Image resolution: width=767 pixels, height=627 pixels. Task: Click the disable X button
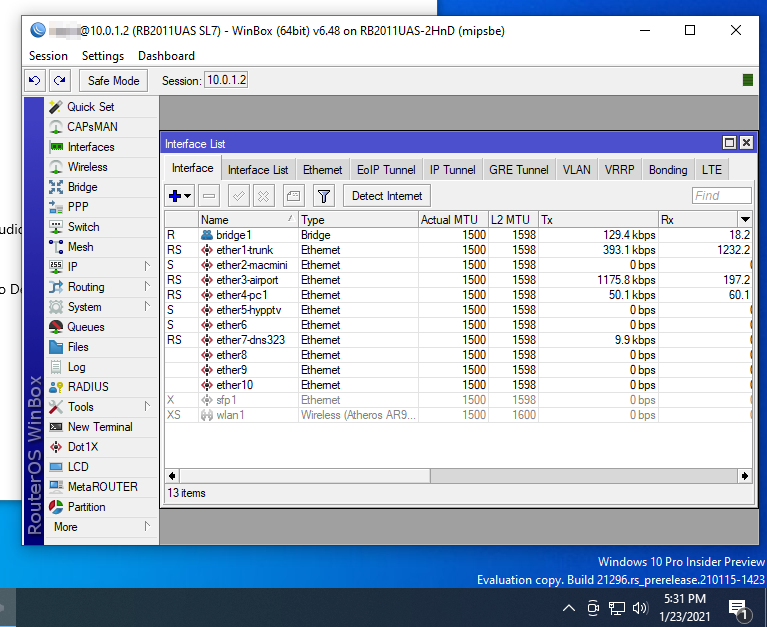[264, 196]
